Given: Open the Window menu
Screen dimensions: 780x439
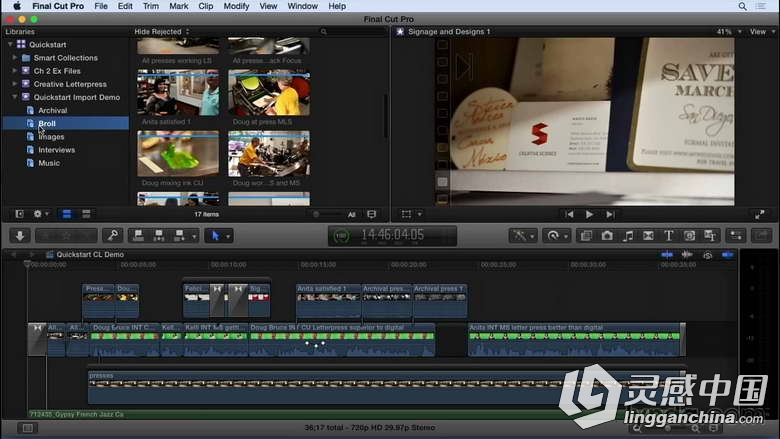Looking at the screenshot, I should [302, 6].
